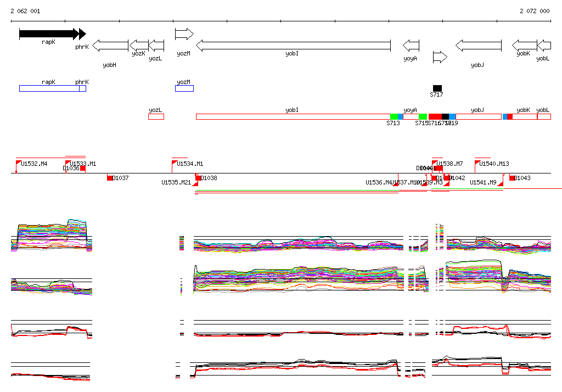The image size is (562, 392).
Task: Click the yobJ gene arrow
Action: tap(478, 46)
